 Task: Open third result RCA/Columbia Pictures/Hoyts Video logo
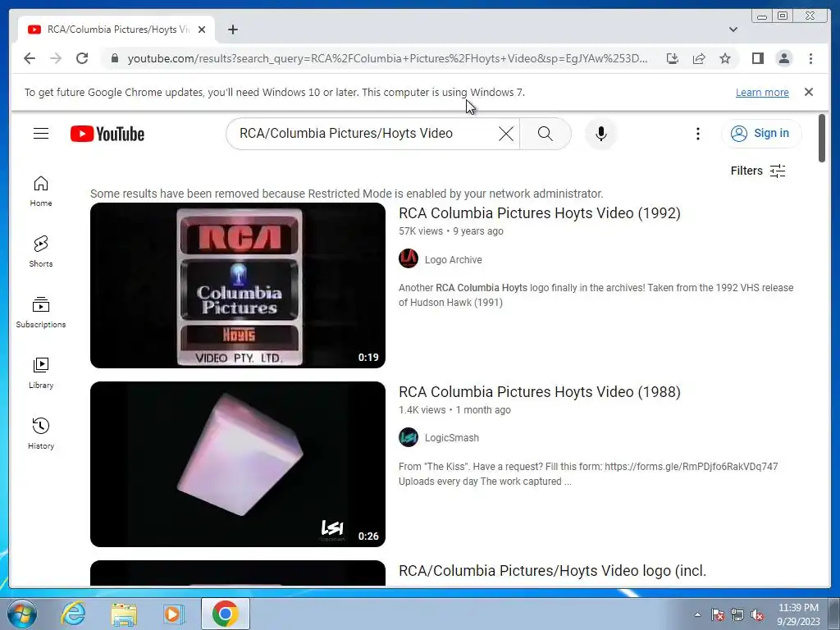click(x=552, y=571)
